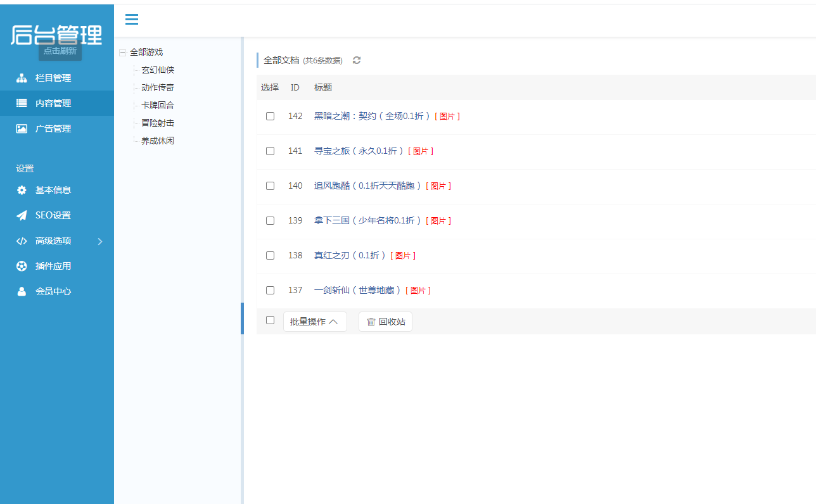Select 全部游戏 tree root
This screenshot has width=816, height=504.
(x=146, y=52)
